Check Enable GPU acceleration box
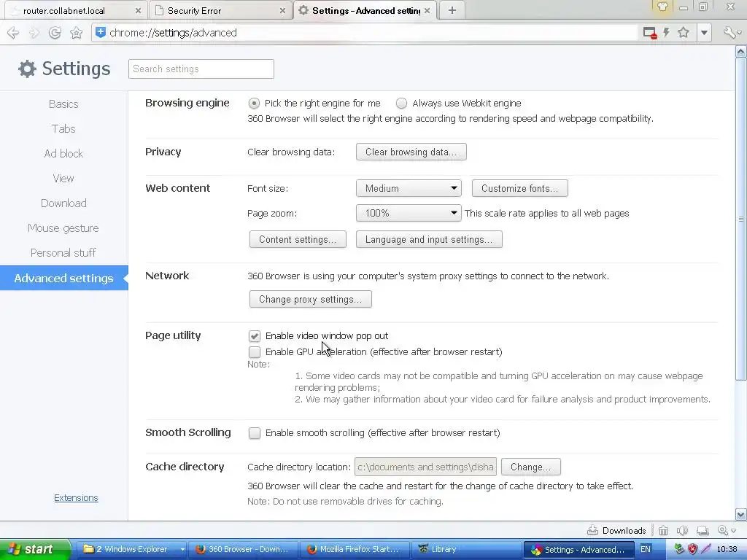Screen dimensions: 747x560 (x=255, y=352)
